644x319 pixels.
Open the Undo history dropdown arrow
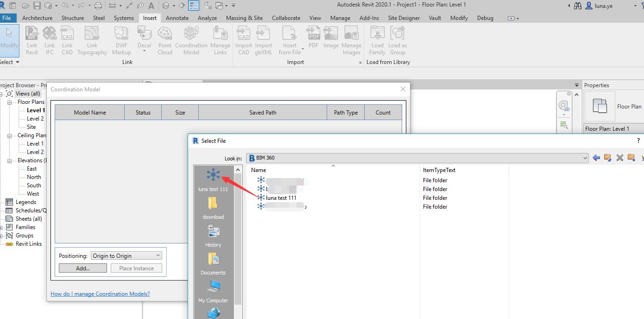click(73, 6)
